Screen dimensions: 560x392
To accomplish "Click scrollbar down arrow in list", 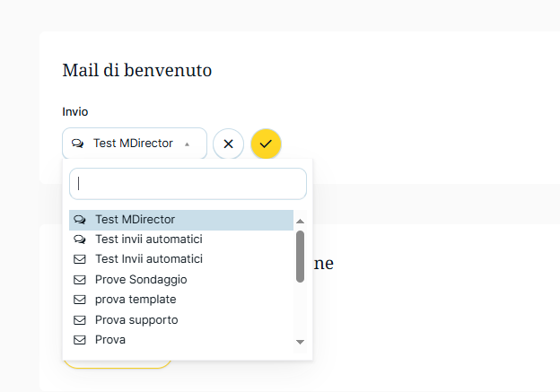I will pos(300,342).
